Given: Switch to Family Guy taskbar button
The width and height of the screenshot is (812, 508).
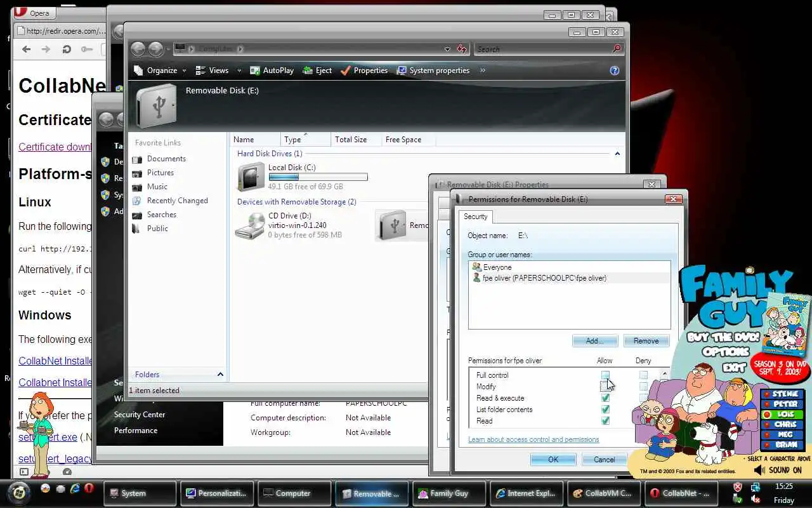Looking at the screenshot, I should [x=450, y=493].
